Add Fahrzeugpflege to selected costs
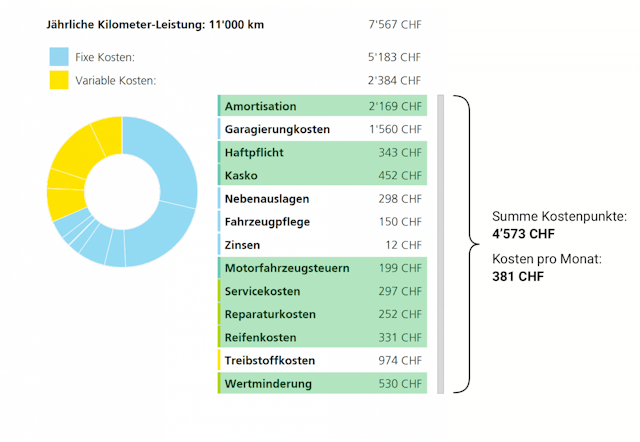Image resolution: width=640 pixels, height=442 pixels. point(322,222)
